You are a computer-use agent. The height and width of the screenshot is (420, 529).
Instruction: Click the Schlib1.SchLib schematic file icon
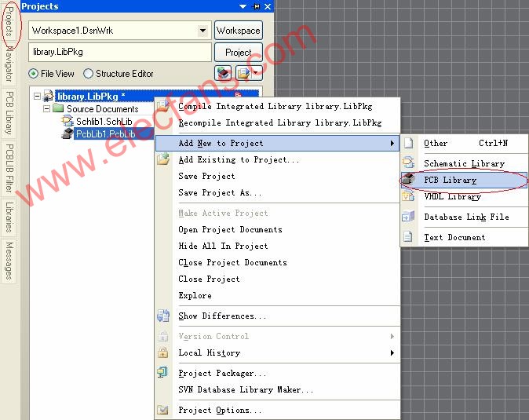click(67, 121)
